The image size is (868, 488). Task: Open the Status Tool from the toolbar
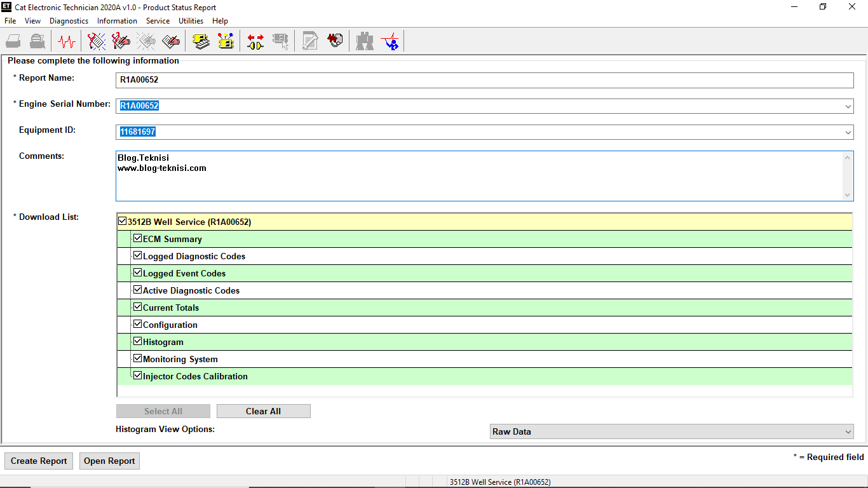tap(66, 41)
